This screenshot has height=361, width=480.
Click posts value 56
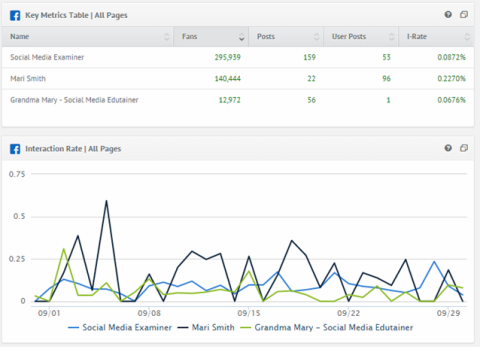point(311,100)
